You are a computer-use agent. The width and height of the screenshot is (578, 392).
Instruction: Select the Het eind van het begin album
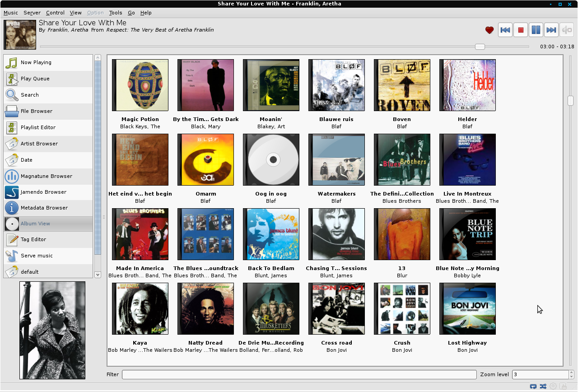[140, 159]
